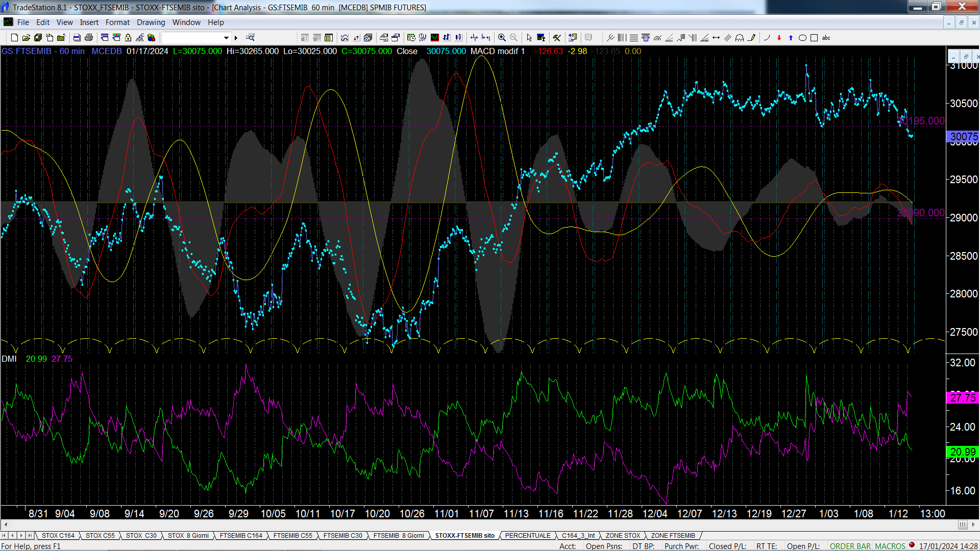This screenshot has width=980, height=551.
Task: Open the View menu
Action: tap(65, 22)
